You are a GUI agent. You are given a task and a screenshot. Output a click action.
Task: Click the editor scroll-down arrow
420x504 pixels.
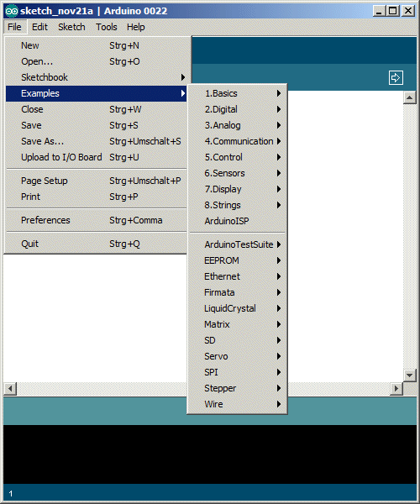[x=409, y=375]
